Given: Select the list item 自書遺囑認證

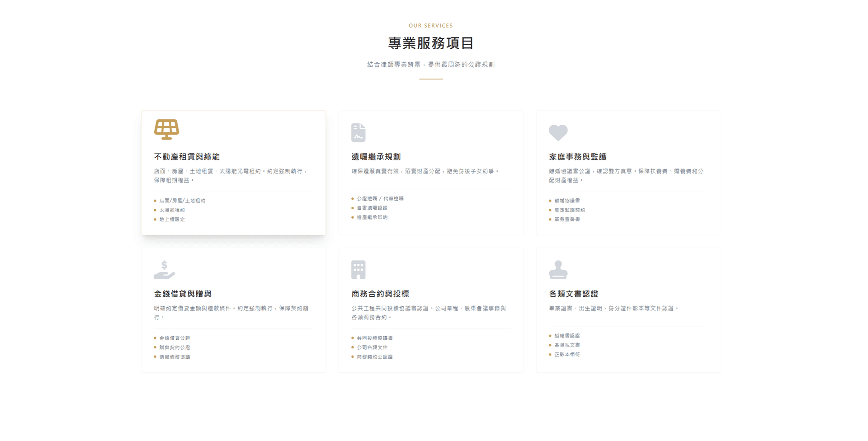Looking at the screenshot, I should [x=372, y=208].
